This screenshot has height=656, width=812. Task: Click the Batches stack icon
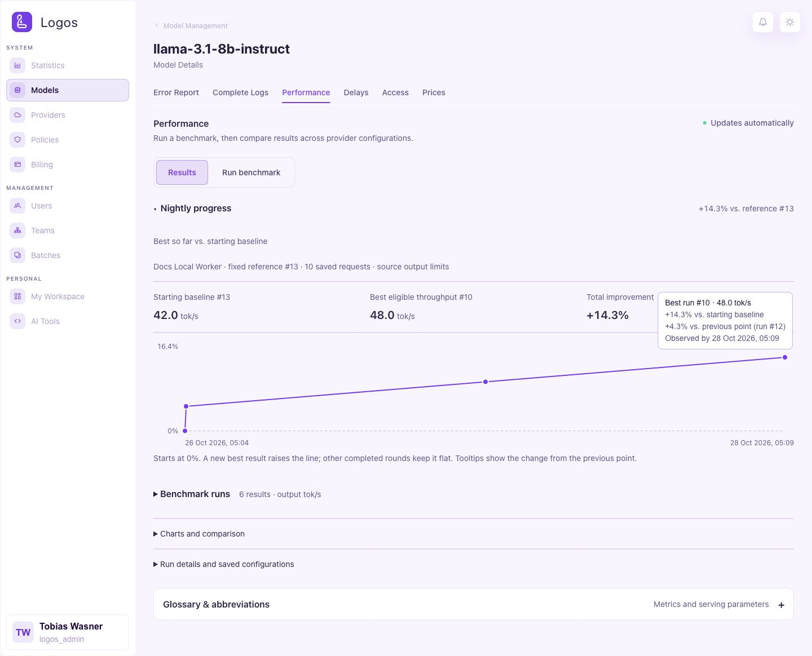coord(17,255)
